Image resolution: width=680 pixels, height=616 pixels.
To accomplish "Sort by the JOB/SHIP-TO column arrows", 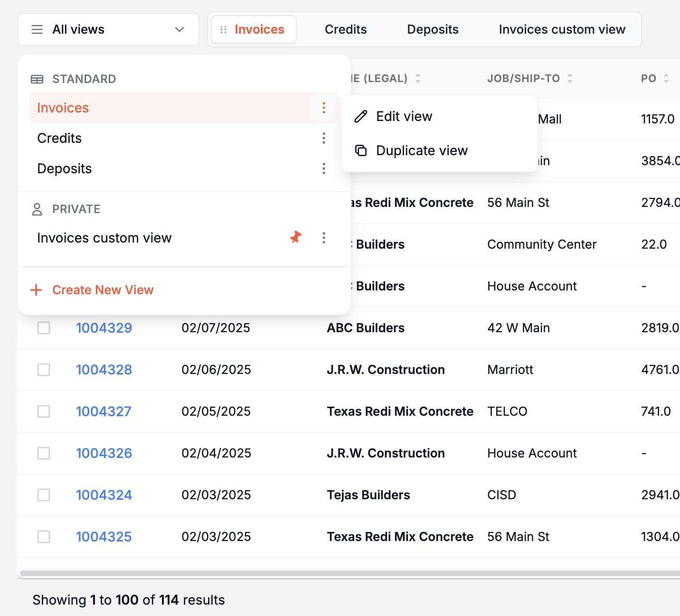I will [570, 78].
